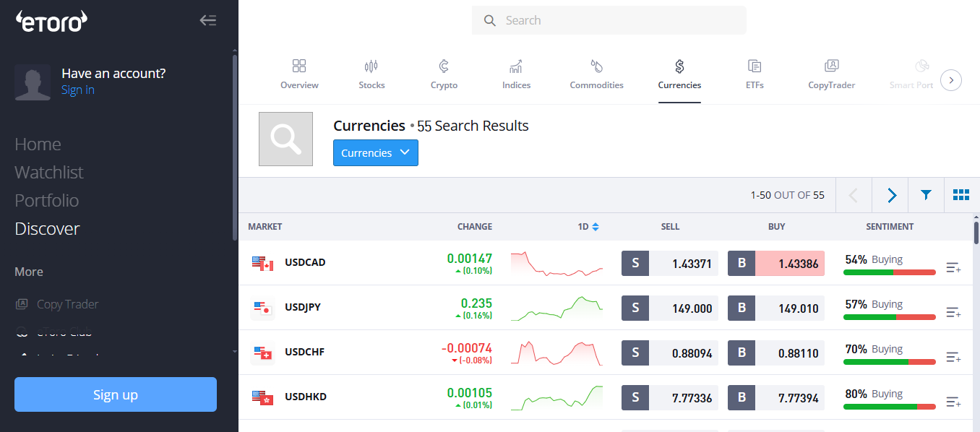Go to next results page arrow
Image resolution: width=980 pixels, height=432 pixels.
(x=890, y=195)
